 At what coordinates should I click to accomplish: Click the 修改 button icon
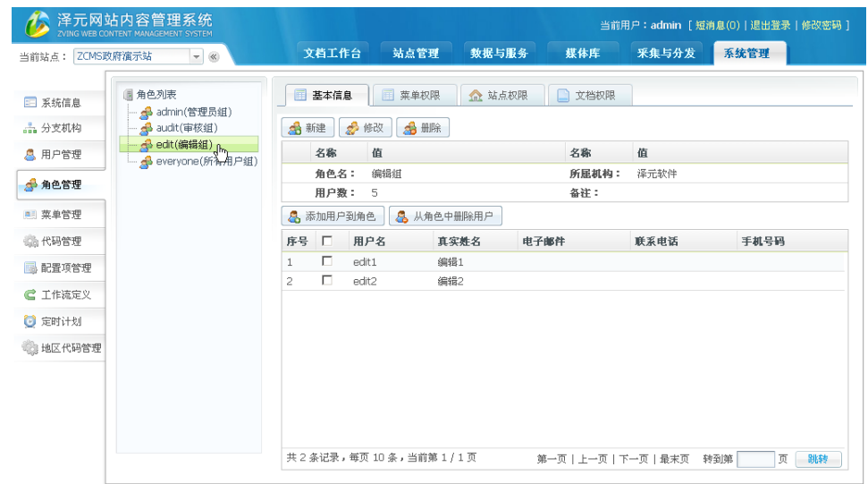[x=352, y=129]
